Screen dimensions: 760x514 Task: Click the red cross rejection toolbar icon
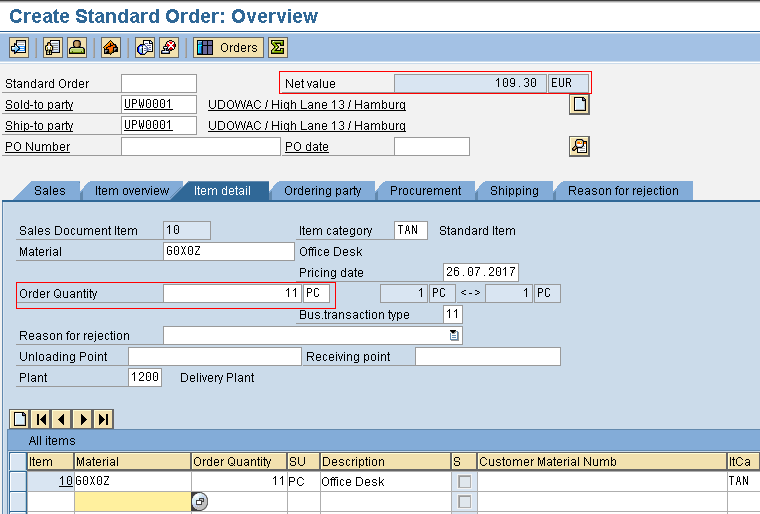pos(169,47)
